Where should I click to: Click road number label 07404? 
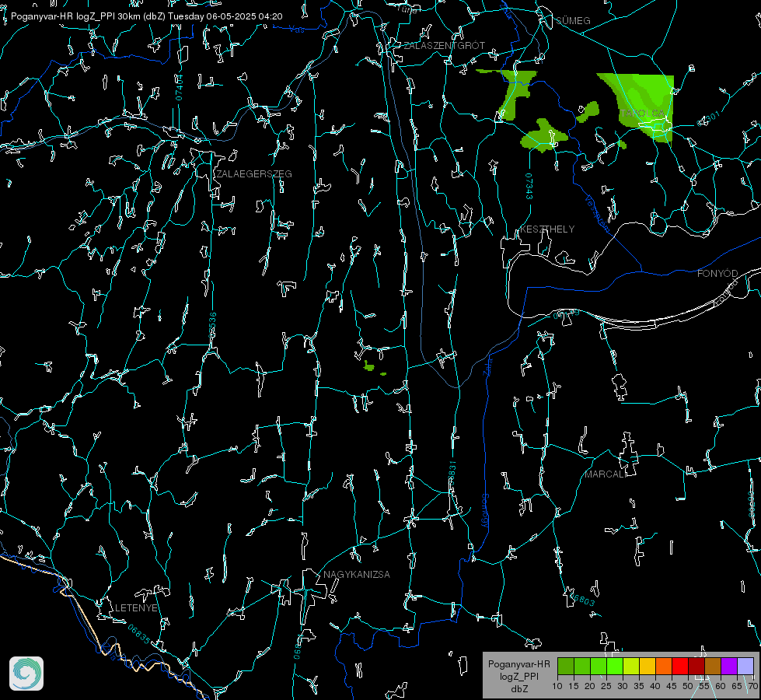coord(179,88)
